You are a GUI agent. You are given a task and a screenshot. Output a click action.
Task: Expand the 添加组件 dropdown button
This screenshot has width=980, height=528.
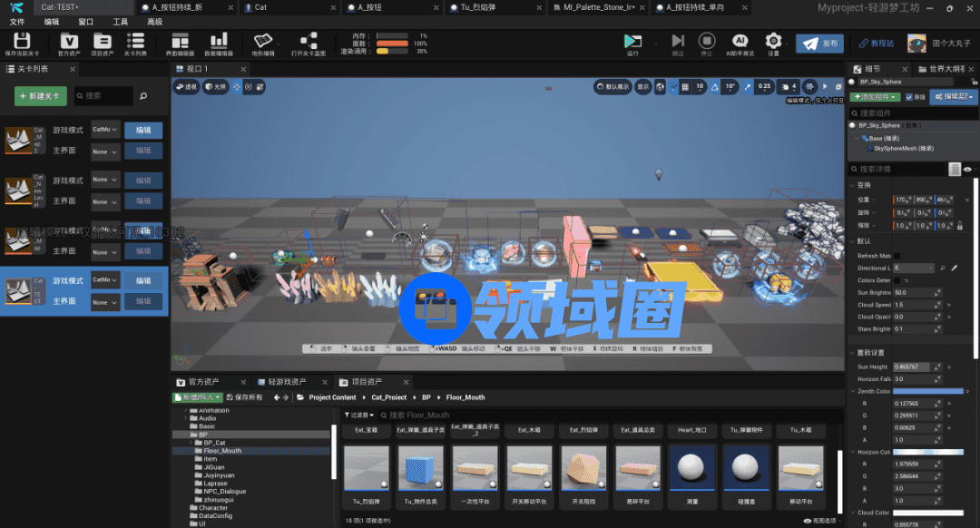pyautogui.click(x=874, y=97)
